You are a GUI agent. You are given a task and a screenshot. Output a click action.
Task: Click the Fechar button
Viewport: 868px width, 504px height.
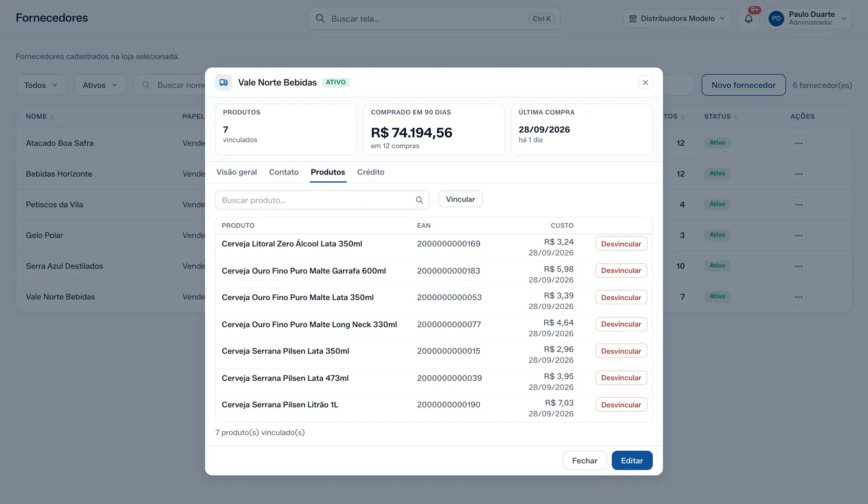click(585, 461)
